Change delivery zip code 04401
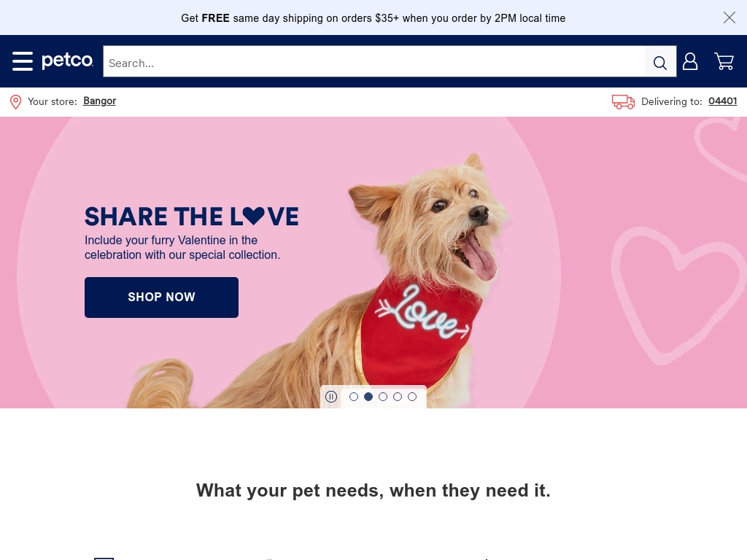The width and height of the screenshot is (747, 560). coord(723,101)
